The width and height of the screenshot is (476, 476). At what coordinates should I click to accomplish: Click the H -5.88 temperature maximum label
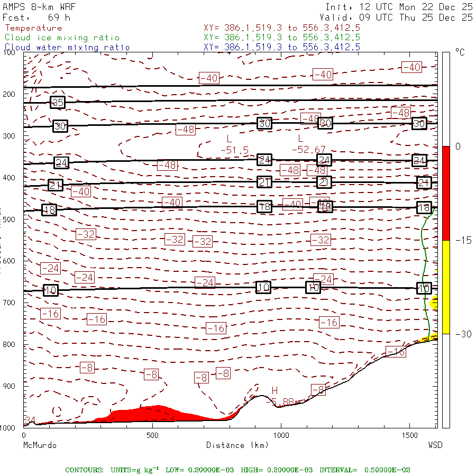pyautogui.click(x=279, y=396)
